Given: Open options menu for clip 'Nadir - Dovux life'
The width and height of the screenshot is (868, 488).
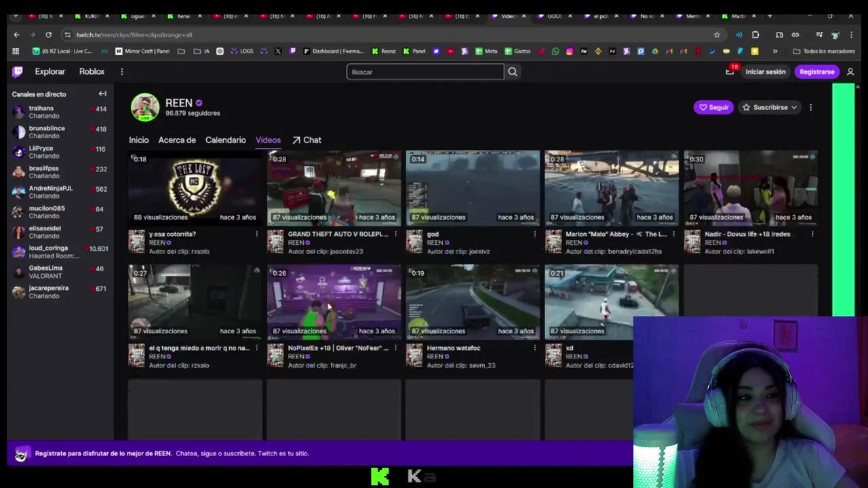Looking at the screenshot, I should point(812,234).
